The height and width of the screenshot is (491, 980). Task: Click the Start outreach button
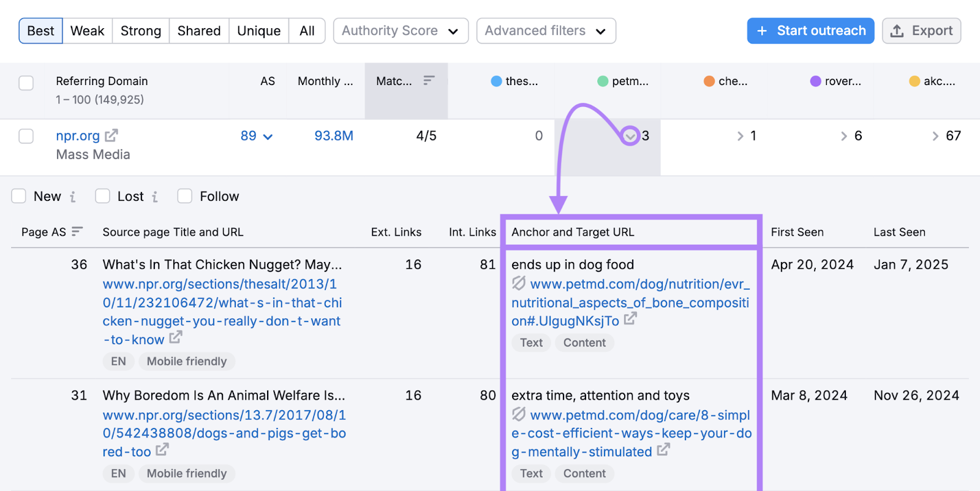[810, 31]
